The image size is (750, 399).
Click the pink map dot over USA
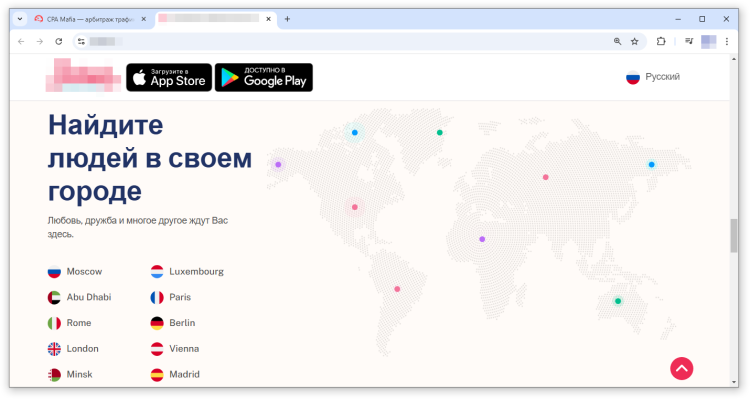click(x=354, y=207)
